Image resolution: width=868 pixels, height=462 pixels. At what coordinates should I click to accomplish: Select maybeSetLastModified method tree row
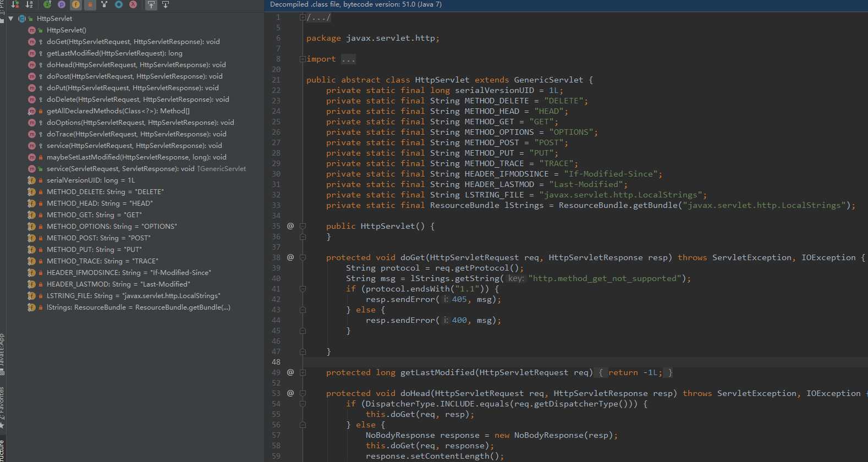point(136,157)
